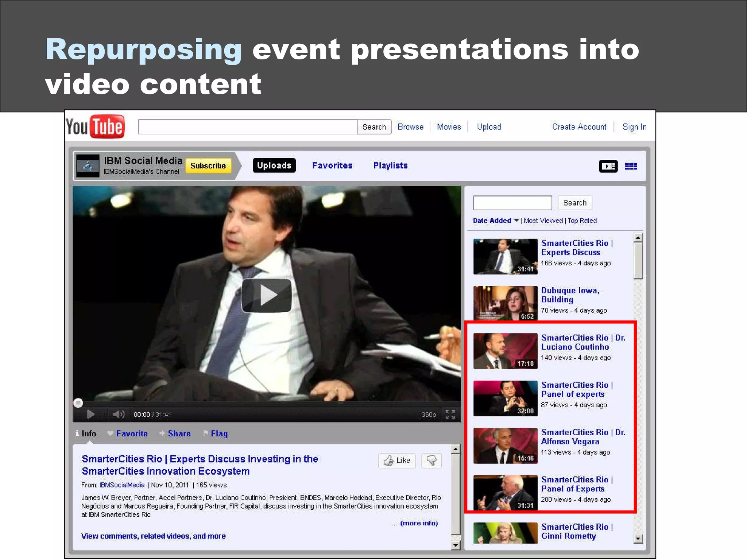Click the 00:00 / 31:41 time display
747x560 pixels.
152,415
